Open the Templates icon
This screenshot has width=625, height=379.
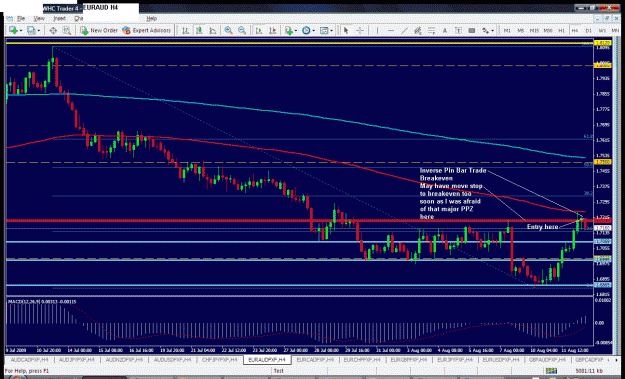[324, 30]
